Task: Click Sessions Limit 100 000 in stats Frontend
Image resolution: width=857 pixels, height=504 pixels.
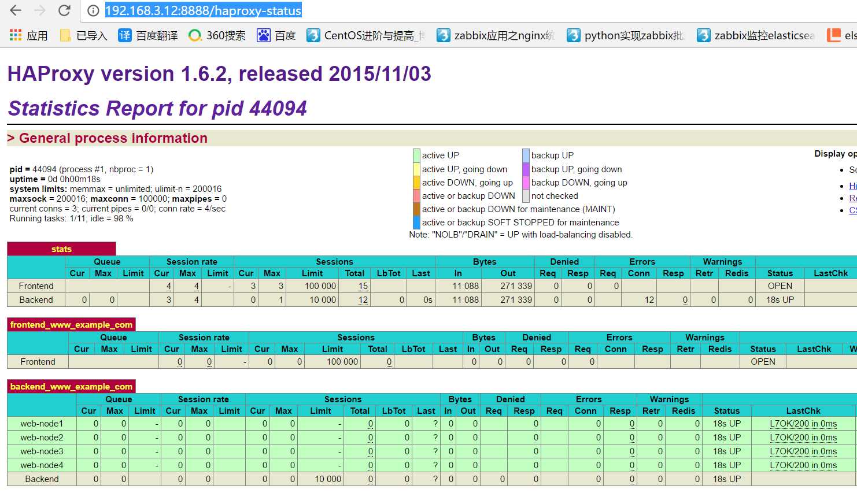Action: click(x=320, y=286)
